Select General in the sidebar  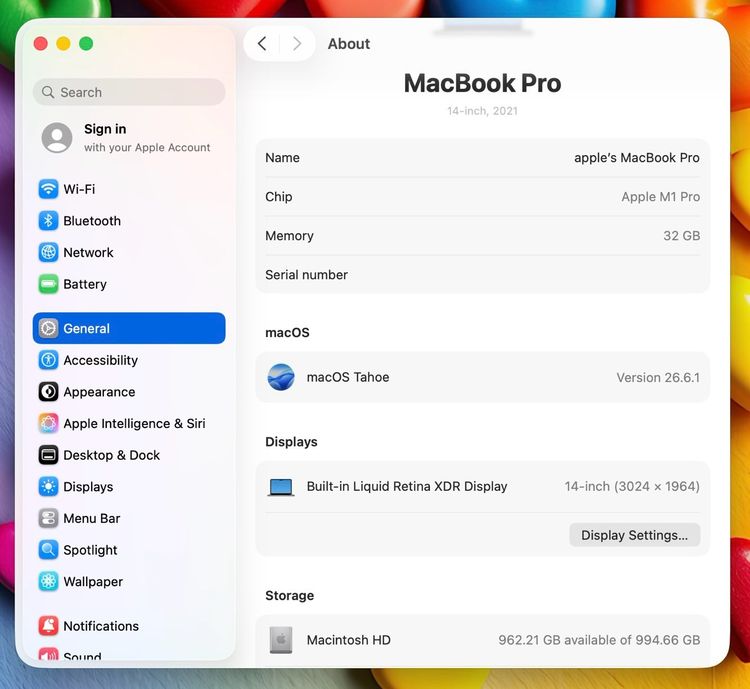click(129, 328)
